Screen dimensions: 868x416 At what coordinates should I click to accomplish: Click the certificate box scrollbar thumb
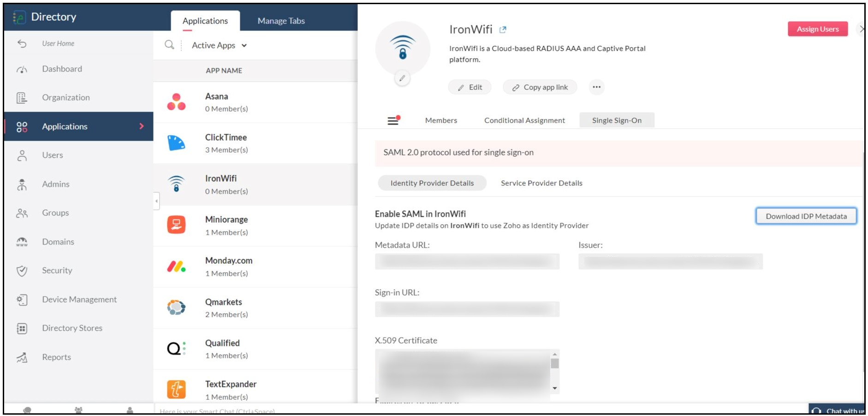pyautogui.click(x=555, y=363)
